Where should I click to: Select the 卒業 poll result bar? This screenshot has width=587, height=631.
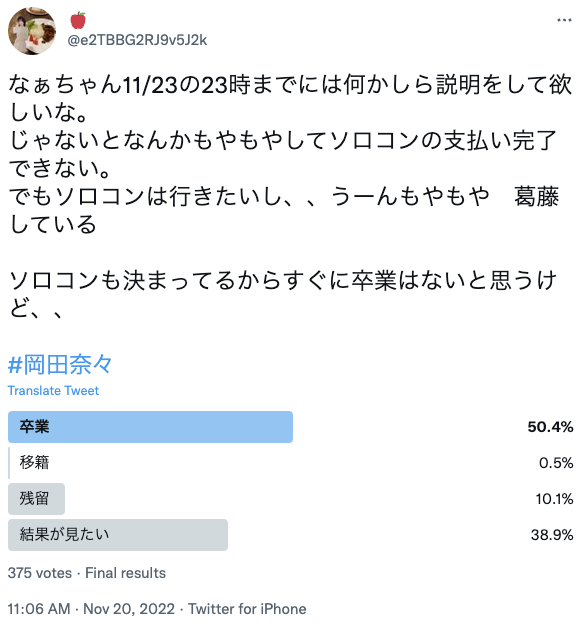click(x=150, y=427)
